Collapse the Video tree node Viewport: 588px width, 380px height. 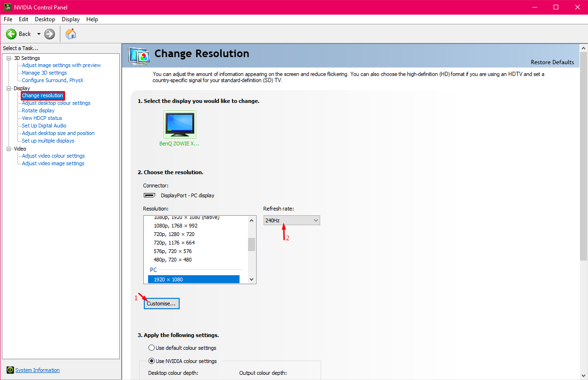pyautogui.click(x=9, y=149)
